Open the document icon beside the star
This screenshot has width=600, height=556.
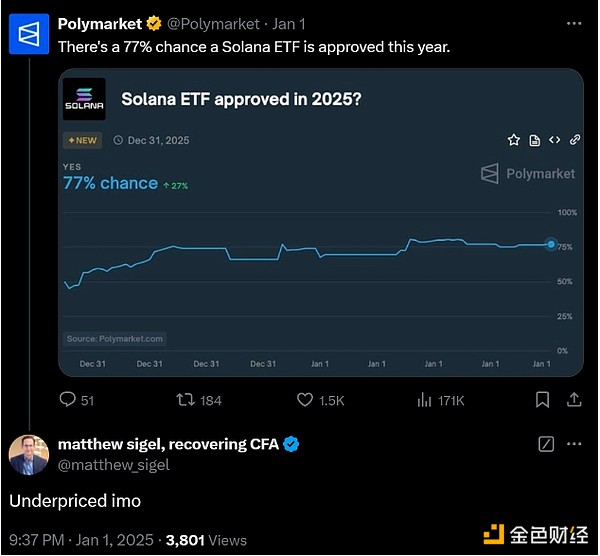(x=535, y=140)
